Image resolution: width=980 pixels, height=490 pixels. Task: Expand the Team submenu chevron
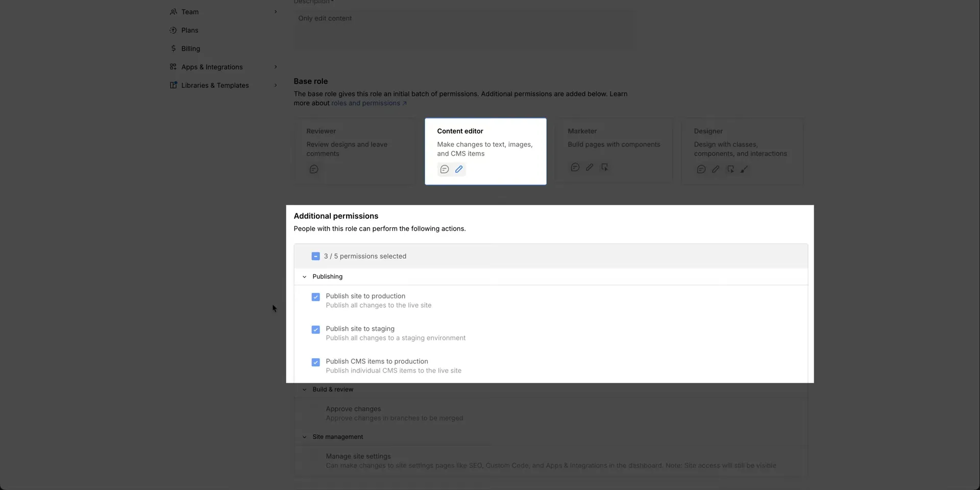point(276,12)
